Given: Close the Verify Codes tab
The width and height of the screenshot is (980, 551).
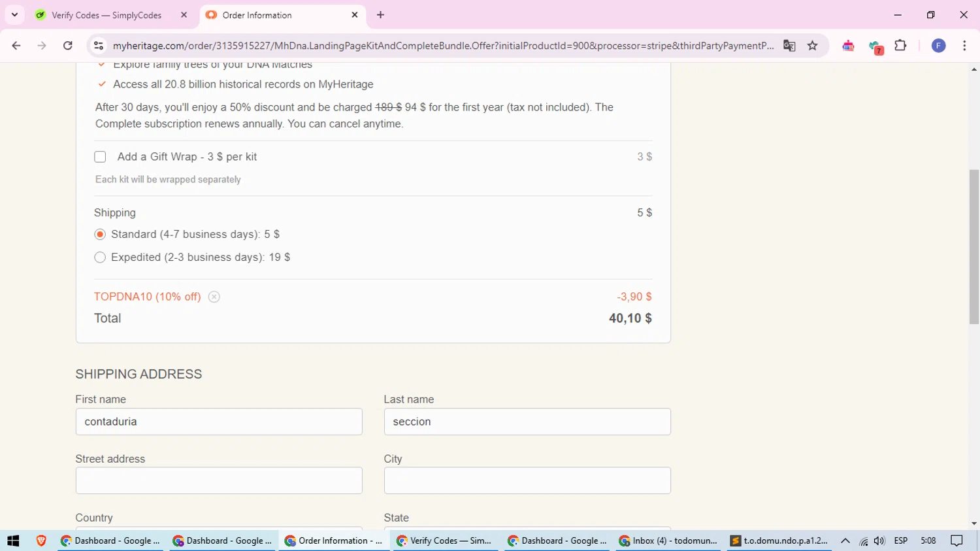Looking at the screenshot, I should click(x=184, y=15).
